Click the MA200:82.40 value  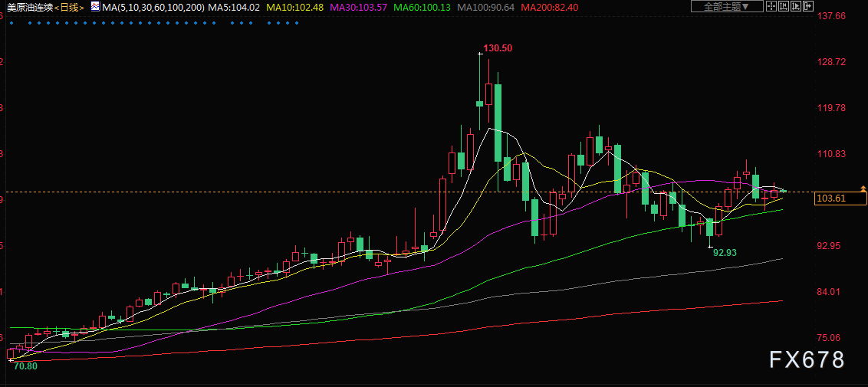pos(550,7)
